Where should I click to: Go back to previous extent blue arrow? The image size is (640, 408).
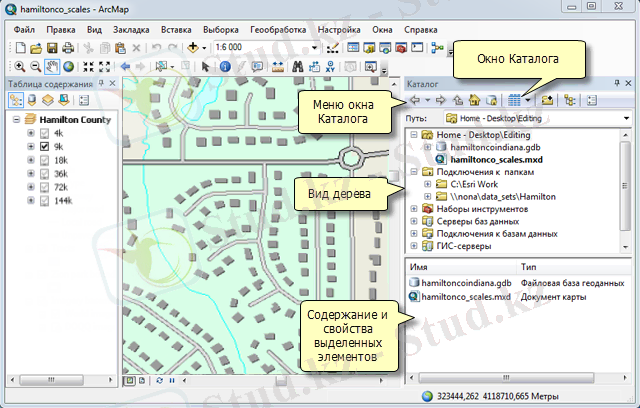[x=125, y=67]
